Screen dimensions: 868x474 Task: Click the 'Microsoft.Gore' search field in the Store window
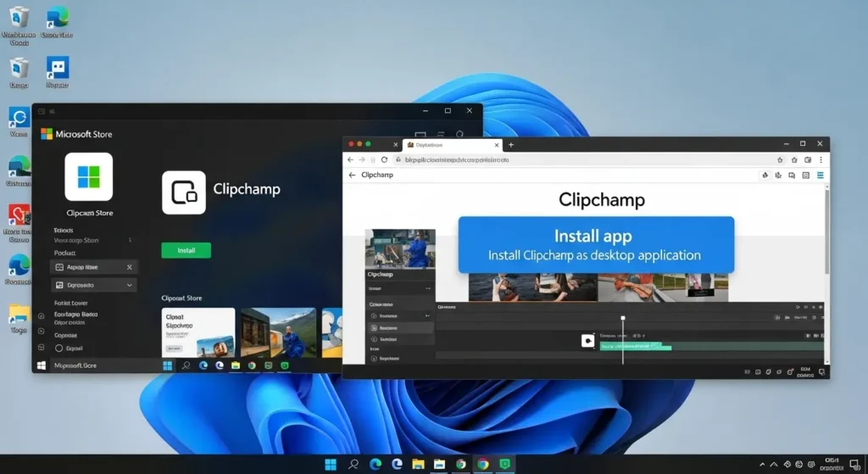[105, 365]
